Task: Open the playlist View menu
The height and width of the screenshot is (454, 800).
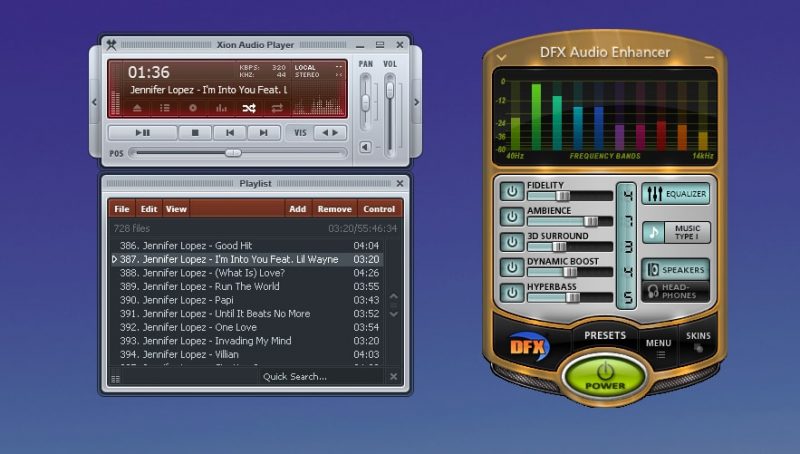Action: click(x=176, y=209)
